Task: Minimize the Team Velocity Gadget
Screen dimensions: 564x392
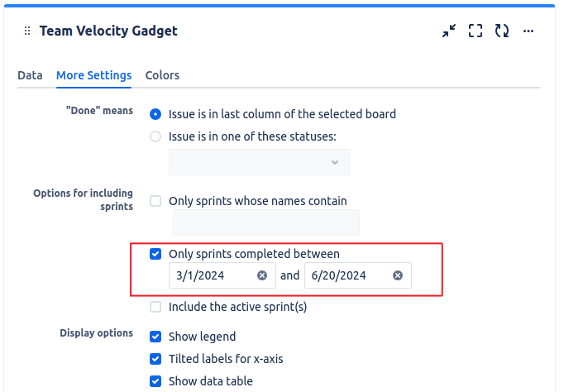Action: [x=449, y=31]
